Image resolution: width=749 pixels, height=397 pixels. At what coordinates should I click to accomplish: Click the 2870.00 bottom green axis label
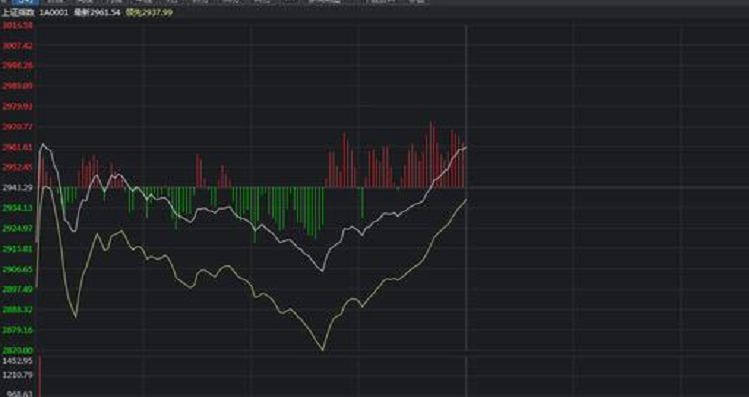coord(17,351)
